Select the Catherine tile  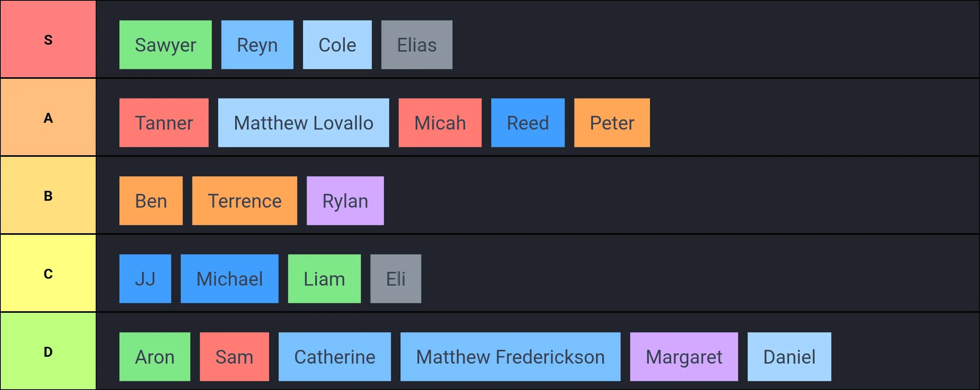335,357
